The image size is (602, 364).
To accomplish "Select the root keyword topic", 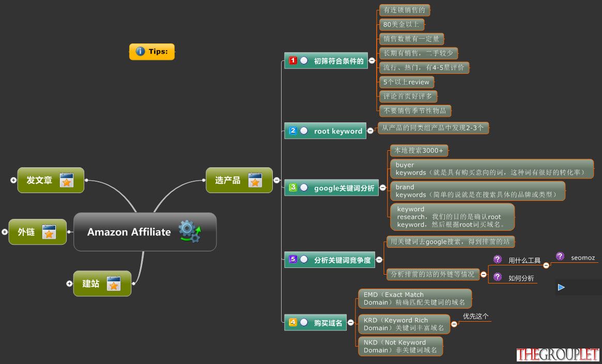I will click(325, 131).
